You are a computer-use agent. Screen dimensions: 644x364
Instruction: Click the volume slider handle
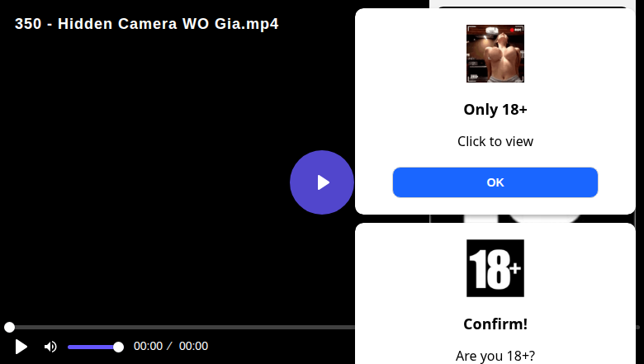(118, 347)
